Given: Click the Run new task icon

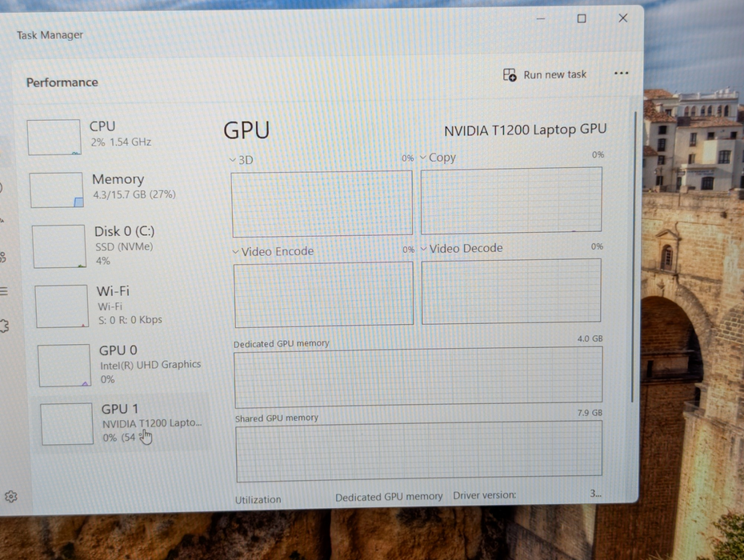Looking at the screenshot, I should (x=510, y=75).
